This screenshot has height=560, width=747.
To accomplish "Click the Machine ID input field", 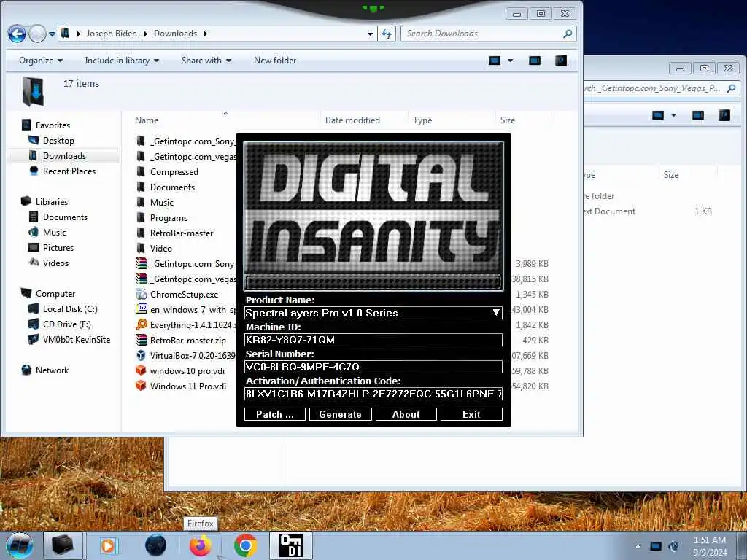I will click(x=373, y=340).
